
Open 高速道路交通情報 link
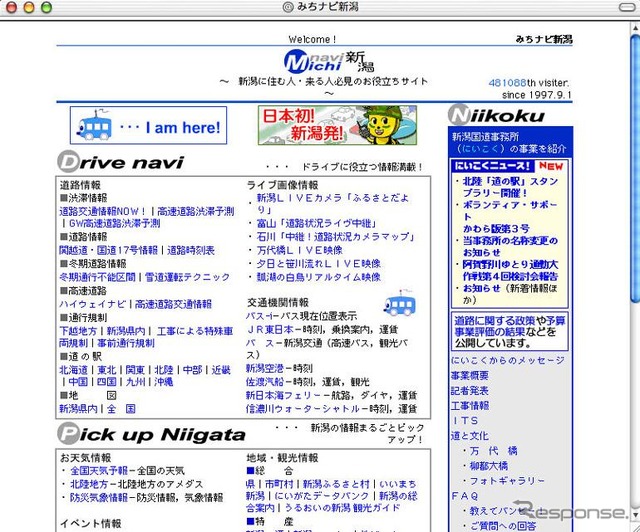click(x=173, y=304)
